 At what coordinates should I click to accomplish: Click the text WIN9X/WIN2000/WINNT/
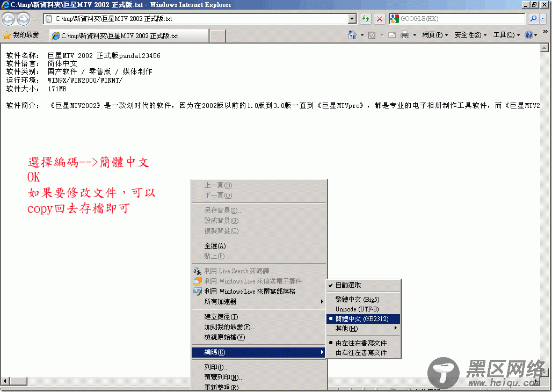(85, 81)
